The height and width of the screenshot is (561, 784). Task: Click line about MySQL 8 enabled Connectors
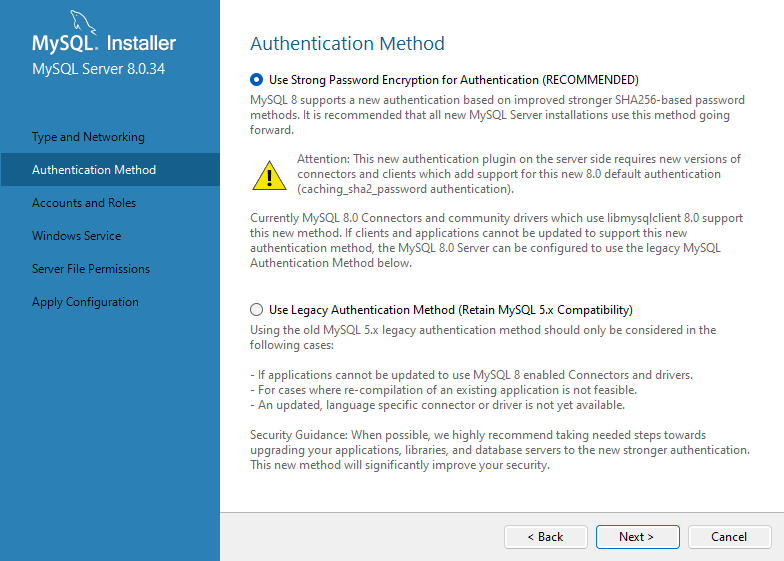point(472,375)
